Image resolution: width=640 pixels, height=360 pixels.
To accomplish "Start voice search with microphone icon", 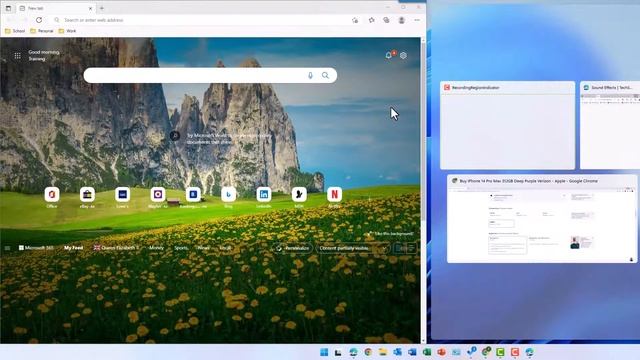I will pos(310,76).
